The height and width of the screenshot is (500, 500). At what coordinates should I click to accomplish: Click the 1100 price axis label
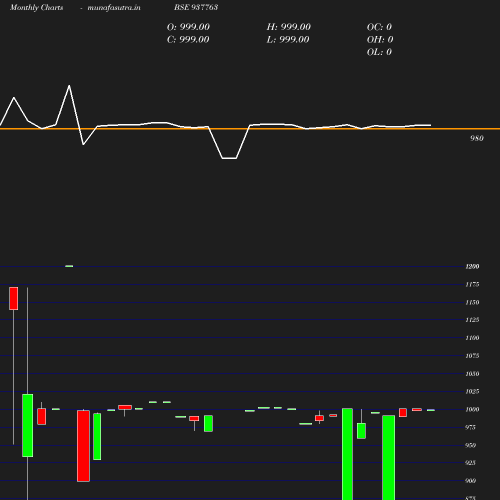click(472, 338)
